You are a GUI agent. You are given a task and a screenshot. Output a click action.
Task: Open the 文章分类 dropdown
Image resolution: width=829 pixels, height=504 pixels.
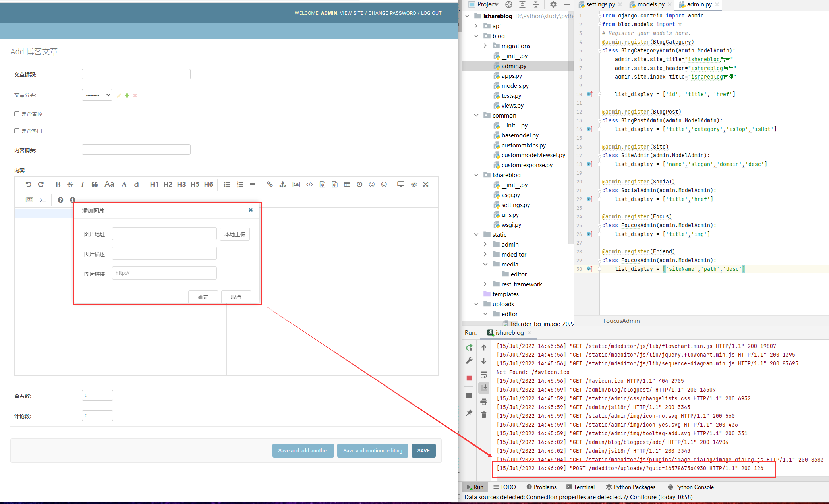97,95
